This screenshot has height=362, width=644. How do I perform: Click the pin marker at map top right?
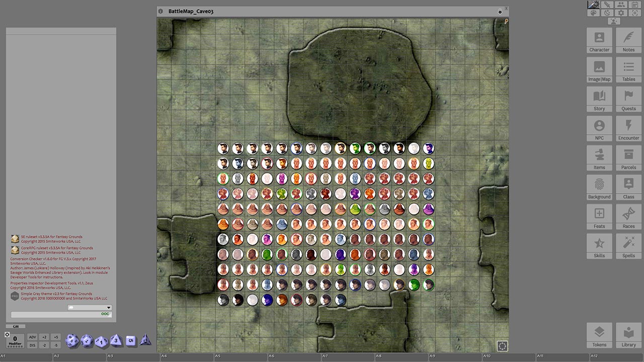506,22
